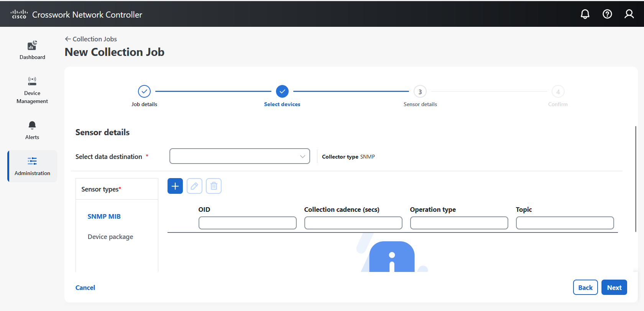The width and height of the screenshot is (644, 311).
Task: Go to Device Management in sidebar
Action: 32,90
